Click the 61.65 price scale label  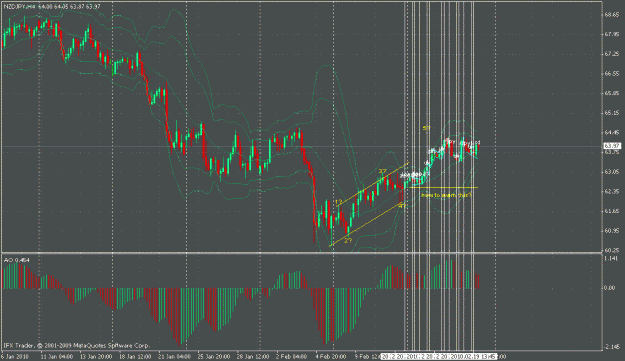pyautogui.click(x=612, y=211)
